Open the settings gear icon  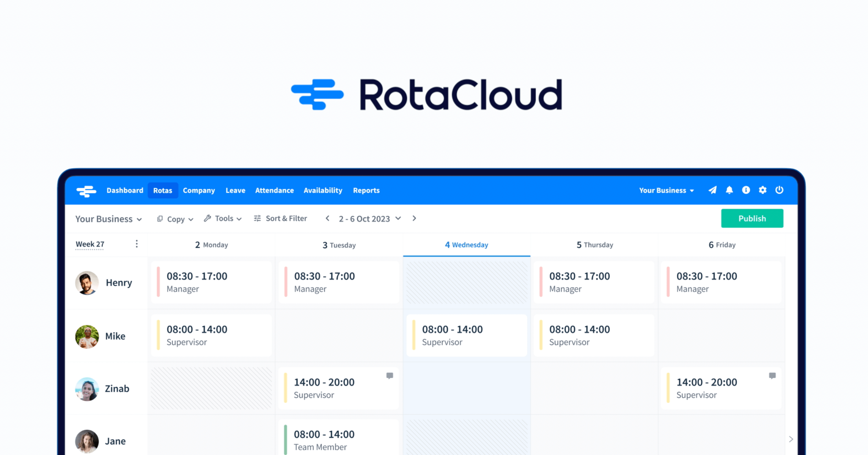pos(762,190)
